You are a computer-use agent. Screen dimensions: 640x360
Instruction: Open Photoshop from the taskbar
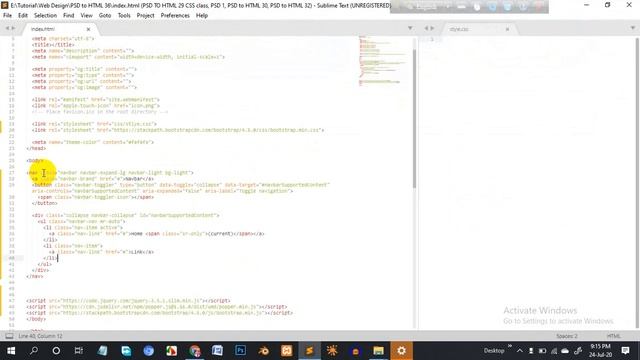click(x=240, y=351)
